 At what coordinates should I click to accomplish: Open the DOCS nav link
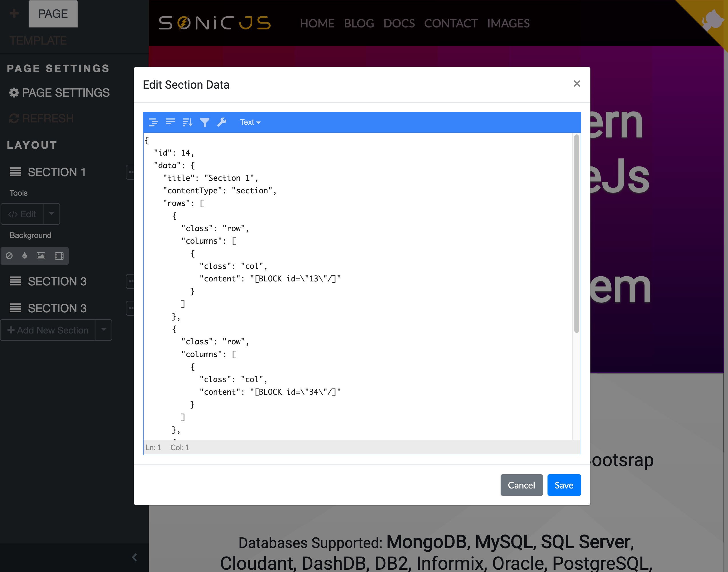coord(399,23)
